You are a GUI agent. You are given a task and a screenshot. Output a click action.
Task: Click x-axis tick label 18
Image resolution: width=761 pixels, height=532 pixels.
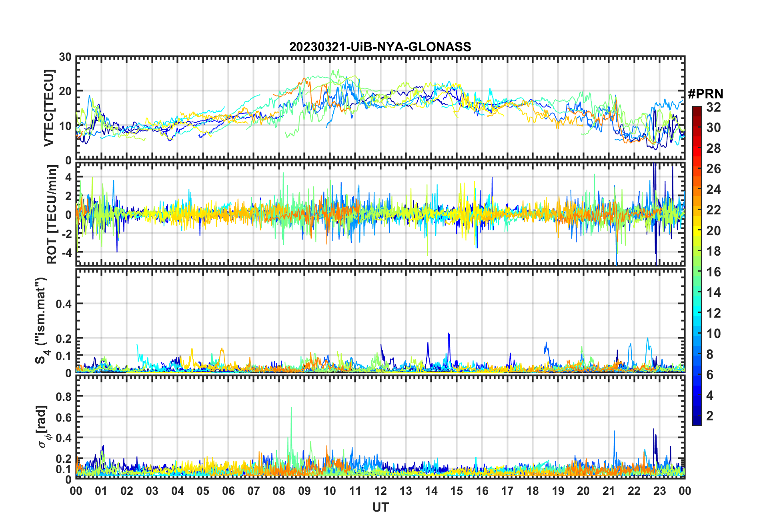point(533,491)
